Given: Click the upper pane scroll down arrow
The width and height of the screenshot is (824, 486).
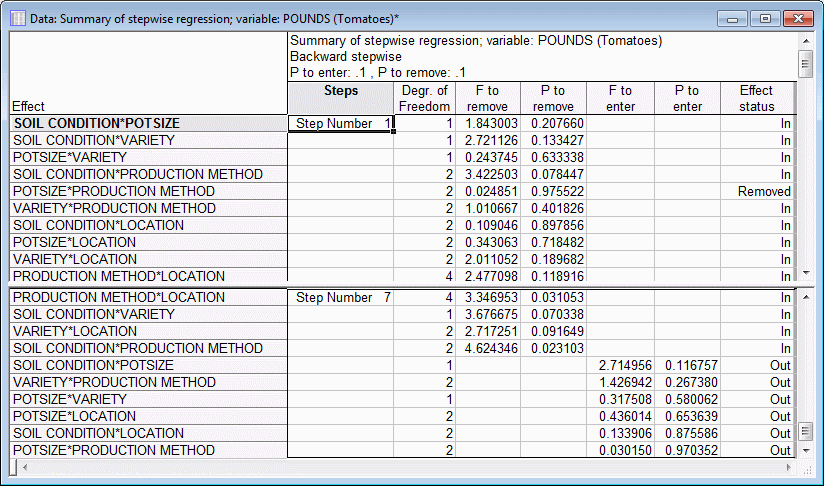Looking at the screenshot, I should [x=806, y=273].
